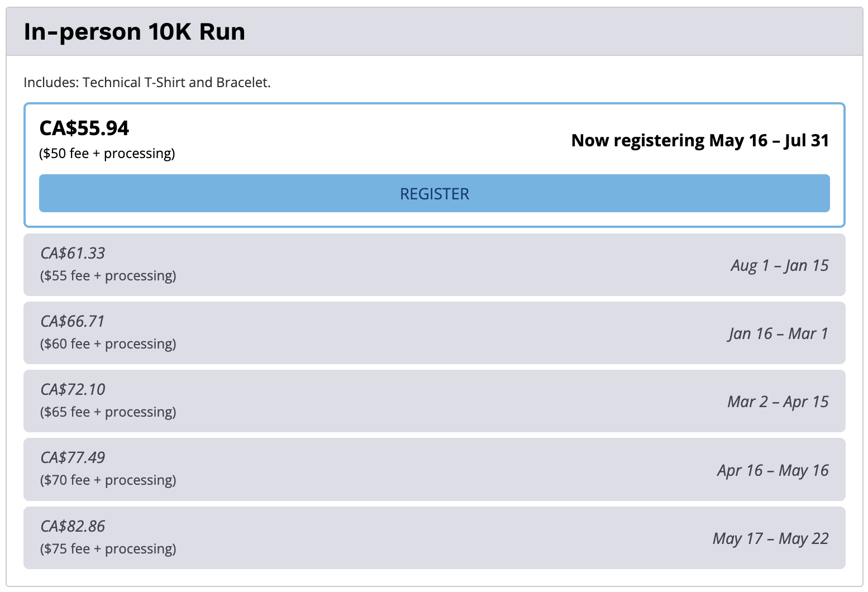Click the blue REGISTER button

434,193
